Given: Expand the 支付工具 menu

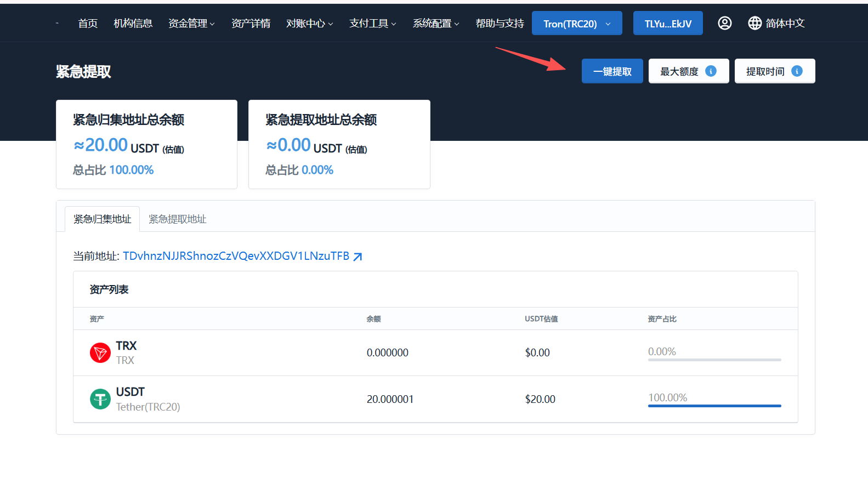Looking at the screenshot, I should [x=372, y=24].
